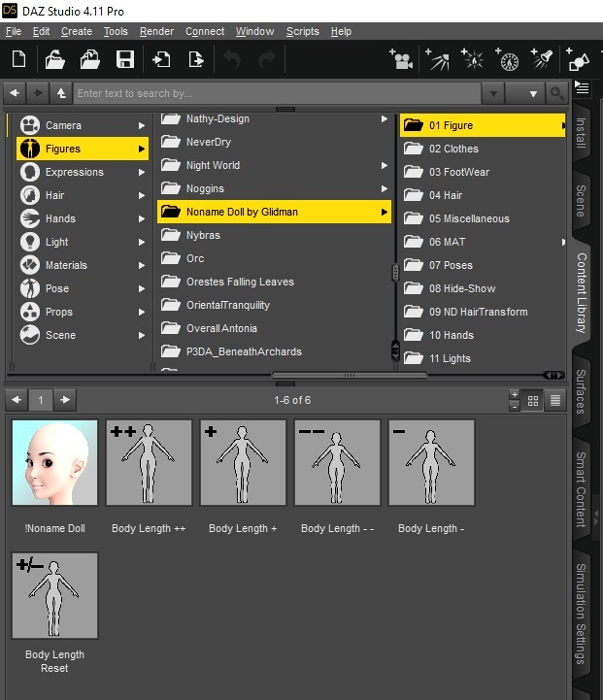Click the Merge scene file icon
This screenshot has width=603, height=700.
click(x=89, y=59)
